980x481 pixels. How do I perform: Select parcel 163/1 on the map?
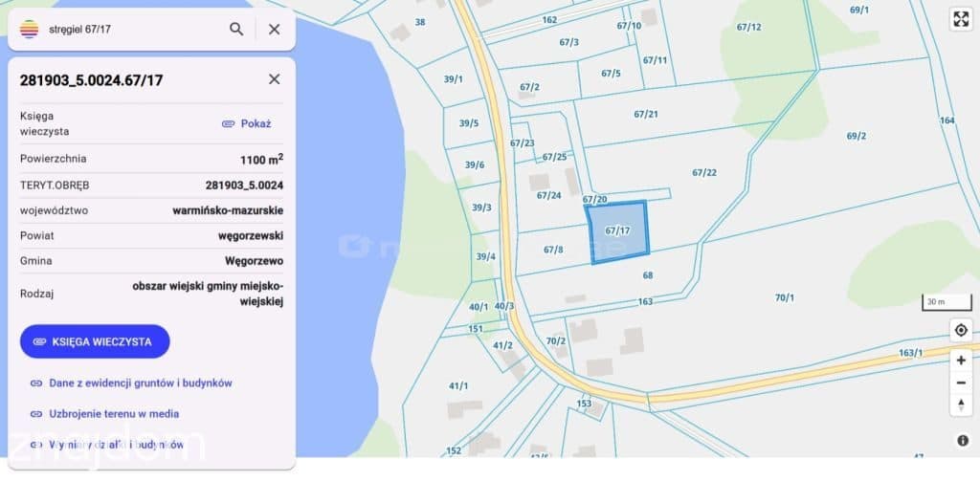tap(911, 353)
